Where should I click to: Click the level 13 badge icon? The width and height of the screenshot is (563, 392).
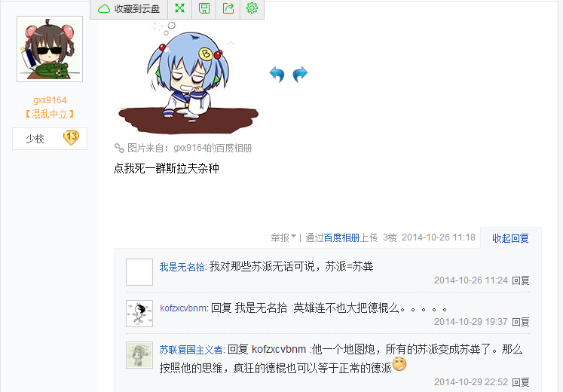pyautogui.click(x=71, y=137)
